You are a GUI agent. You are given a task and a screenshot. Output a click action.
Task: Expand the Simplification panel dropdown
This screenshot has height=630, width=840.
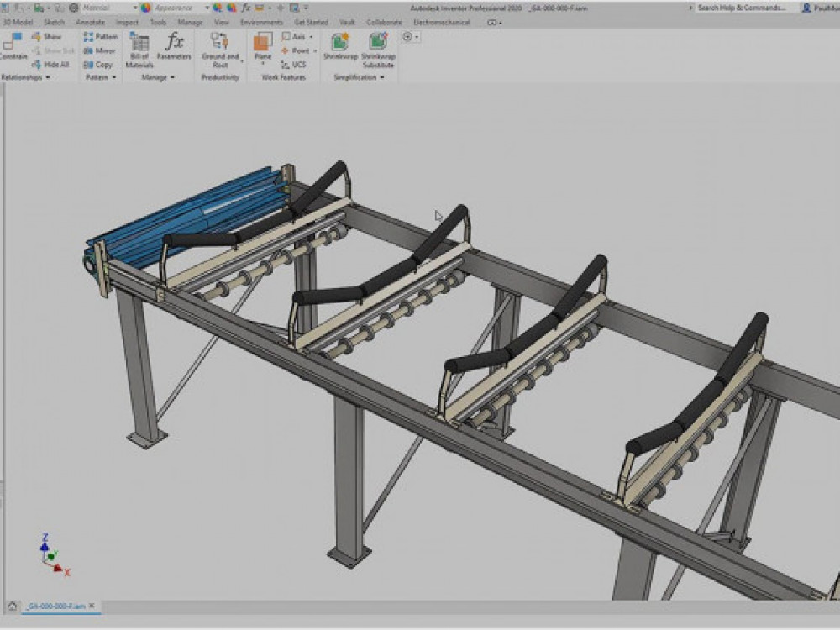[382, 77]
